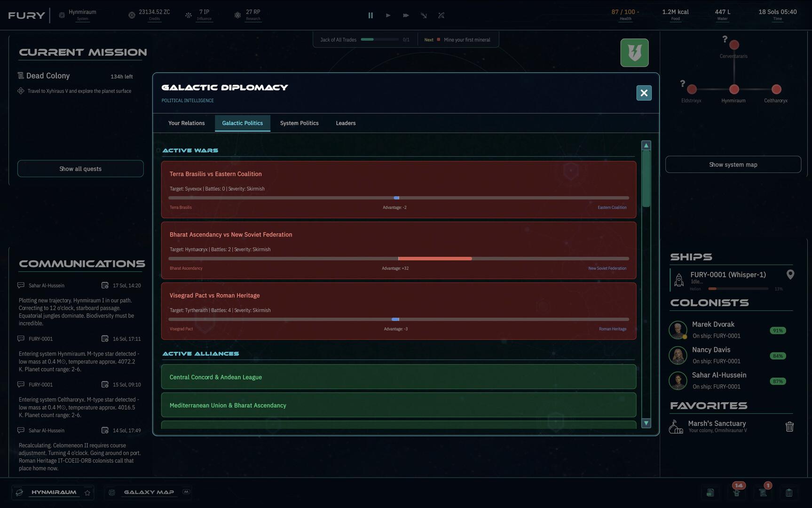812x508 pixels.
Task: Open the Galaxy Map
Action: [149, 492]
